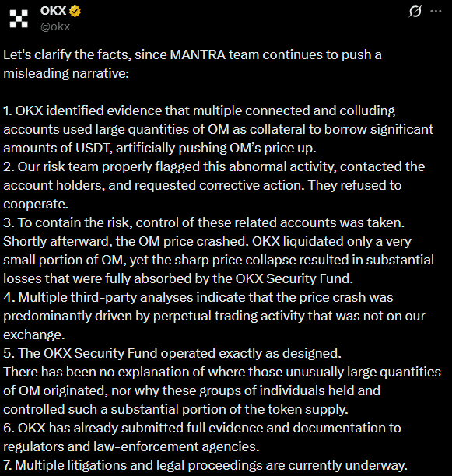Select point 1 about colluding accounts

click(x=219, y=129)
